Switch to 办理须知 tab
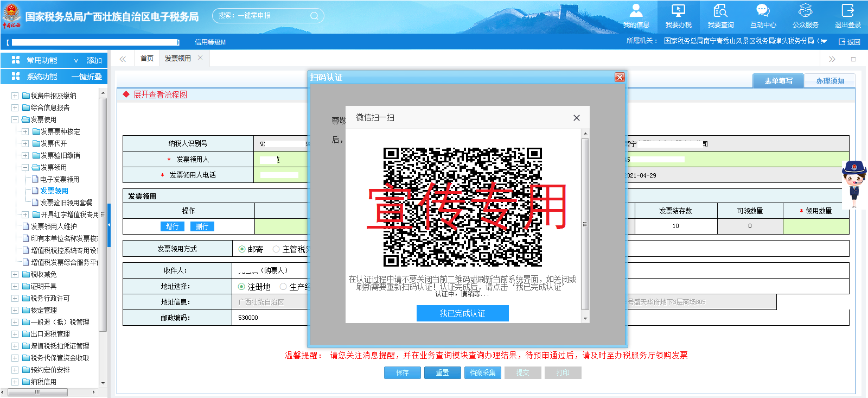This screenshot has height=398, width=868. (x=829, y=81)
